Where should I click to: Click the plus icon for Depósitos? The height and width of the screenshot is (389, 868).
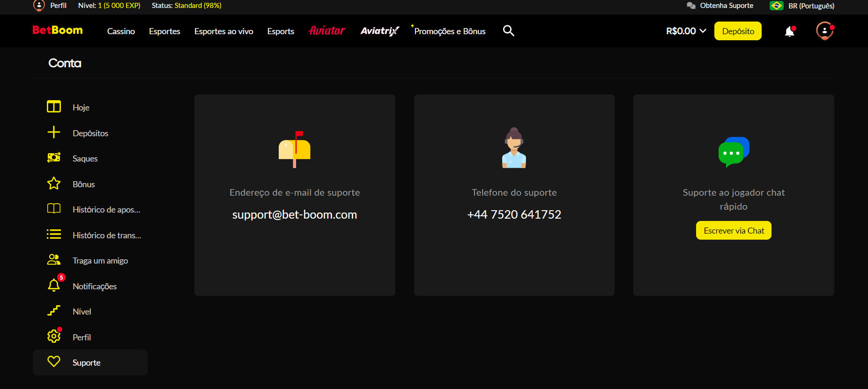[54, 132]
